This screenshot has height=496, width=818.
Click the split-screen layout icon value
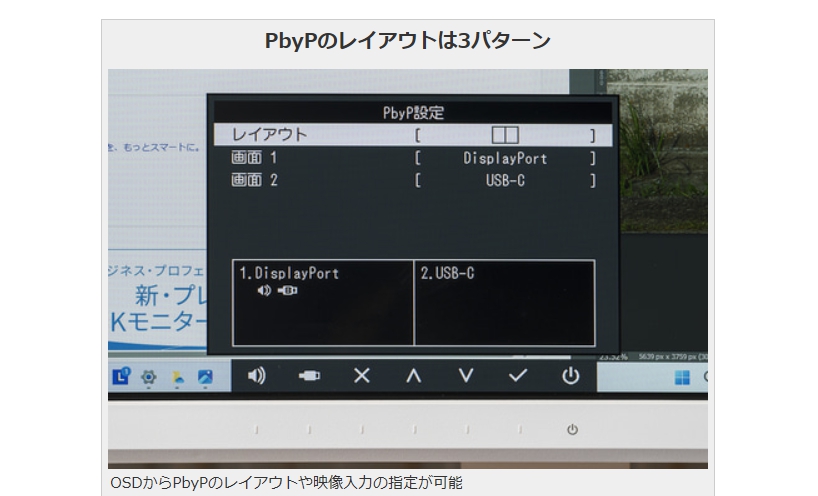coord(505,134)
